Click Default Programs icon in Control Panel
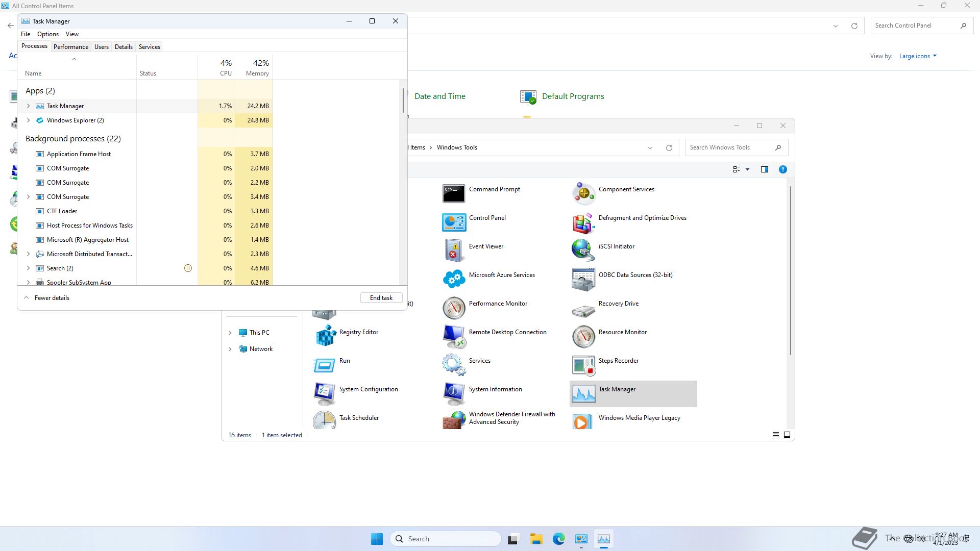 tap(528, 96)
